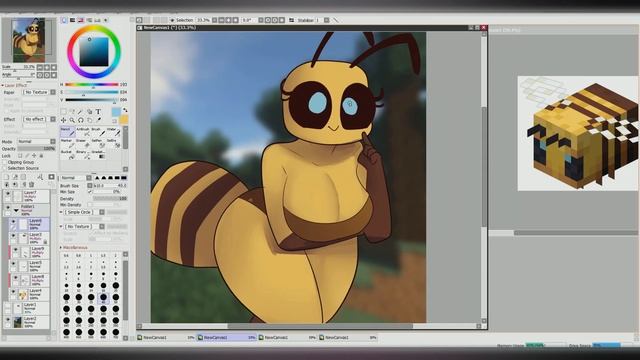
Task: Switch to the first NewCanvas1 tab
Action: (166, 338)
